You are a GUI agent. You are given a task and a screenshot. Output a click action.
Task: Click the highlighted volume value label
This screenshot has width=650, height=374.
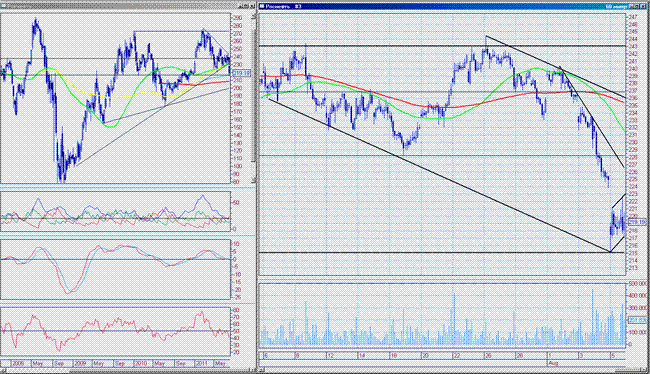(x=638, y=320)
